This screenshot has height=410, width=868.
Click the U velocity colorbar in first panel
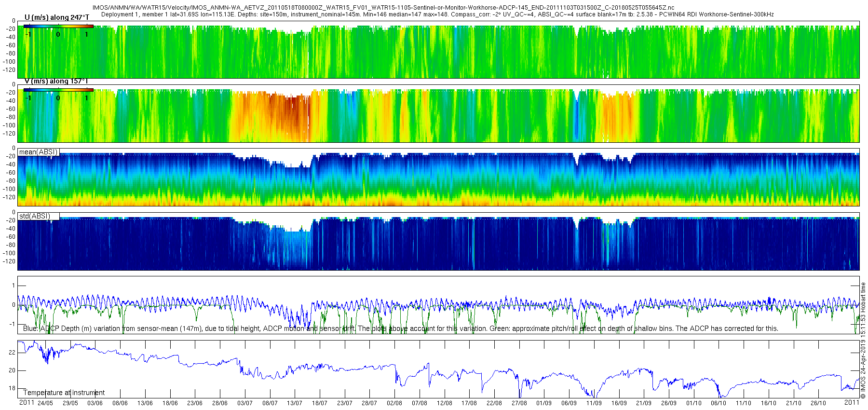coord(58,27)
